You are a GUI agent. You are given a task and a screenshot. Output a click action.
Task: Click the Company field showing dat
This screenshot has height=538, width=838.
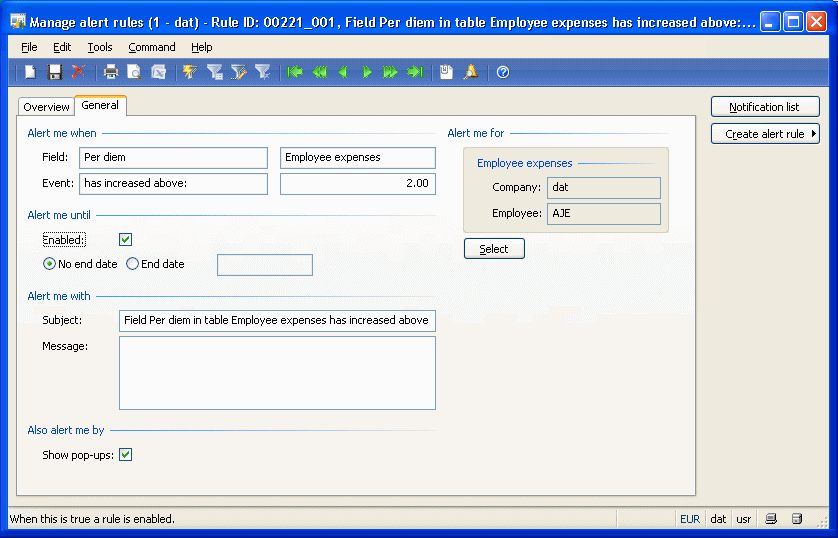pos(604,188)
